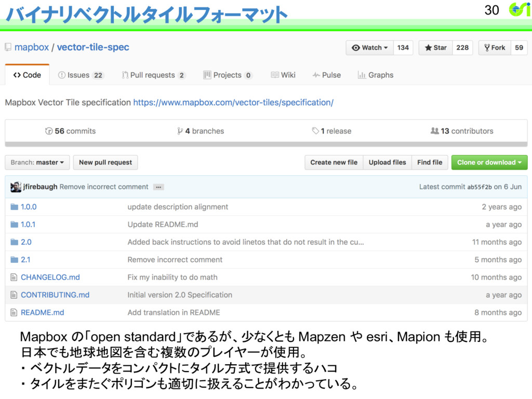Open the 1.0.1 folder
532x399 pixels.
[x=28, y=224]
